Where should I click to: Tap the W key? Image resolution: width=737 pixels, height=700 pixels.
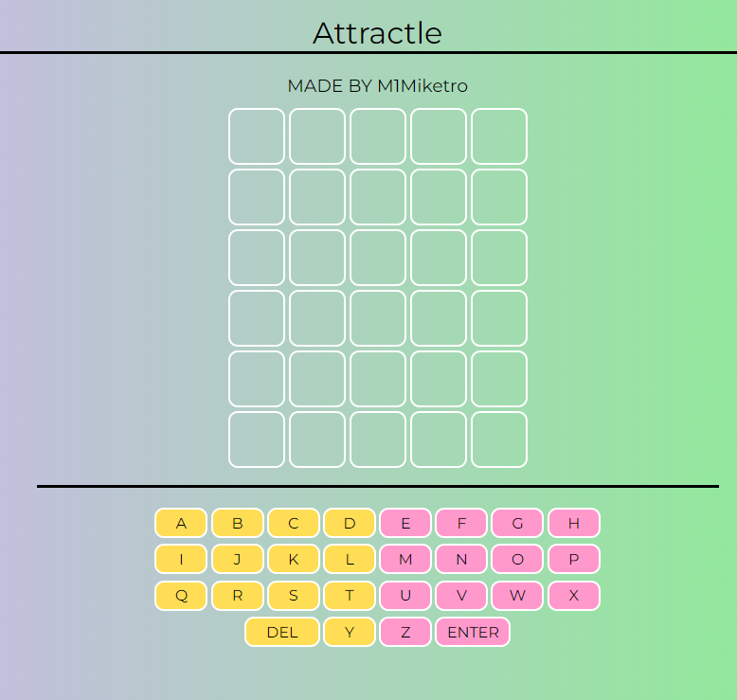tap(517, 596)
